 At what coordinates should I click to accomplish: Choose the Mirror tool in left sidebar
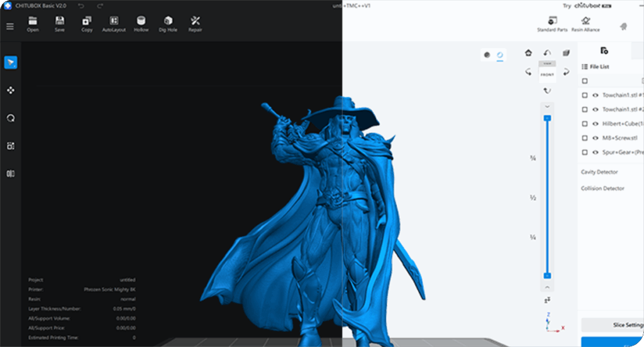click(x=11, y=174)
